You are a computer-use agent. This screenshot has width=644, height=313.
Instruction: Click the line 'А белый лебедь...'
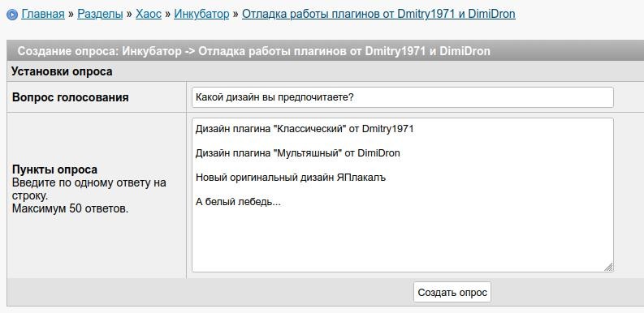click(x=238, y=202)
